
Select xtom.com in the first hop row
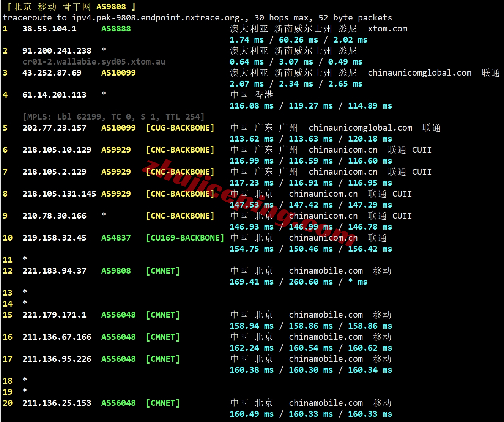pos(387,29)
